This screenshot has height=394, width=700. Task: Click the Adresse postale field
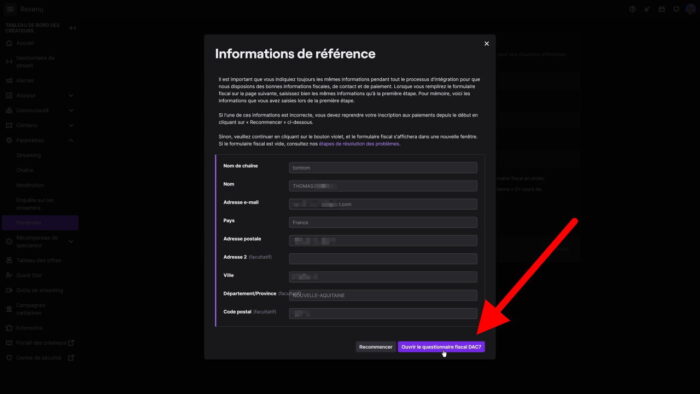pyautogui.click(x=383, y=241)
